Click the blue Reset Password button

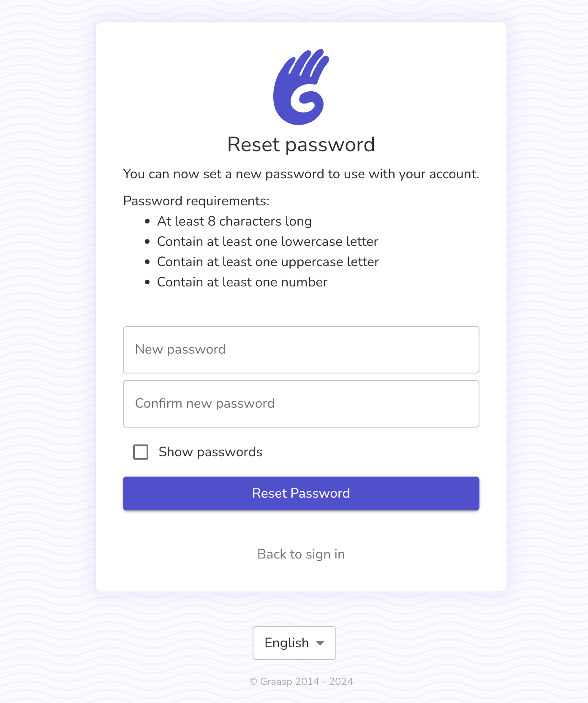click(301, 493)
